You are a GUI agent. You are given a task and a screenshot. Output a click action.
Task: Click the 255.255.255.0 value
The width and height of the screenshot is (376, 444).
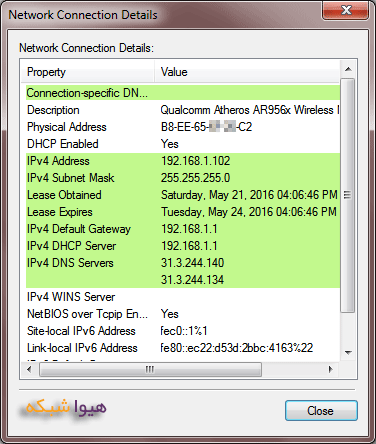[196, 178]
